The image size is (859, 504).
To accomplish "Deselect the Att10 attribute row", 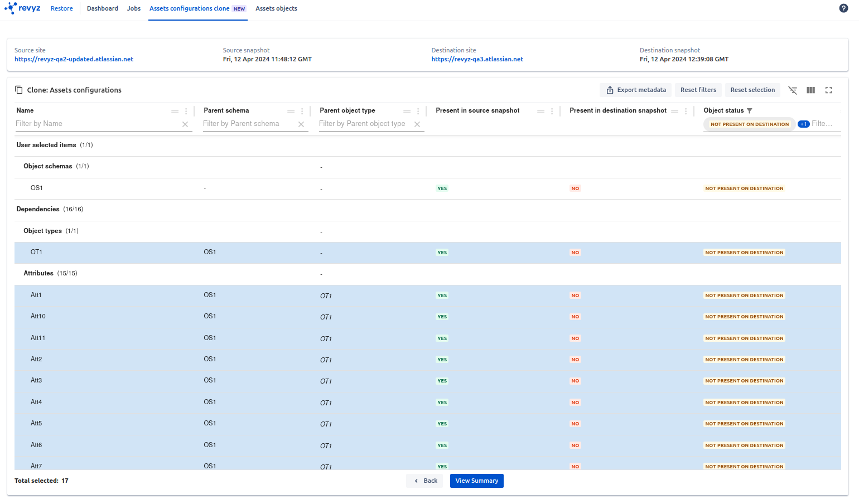I will click(428, 317).
